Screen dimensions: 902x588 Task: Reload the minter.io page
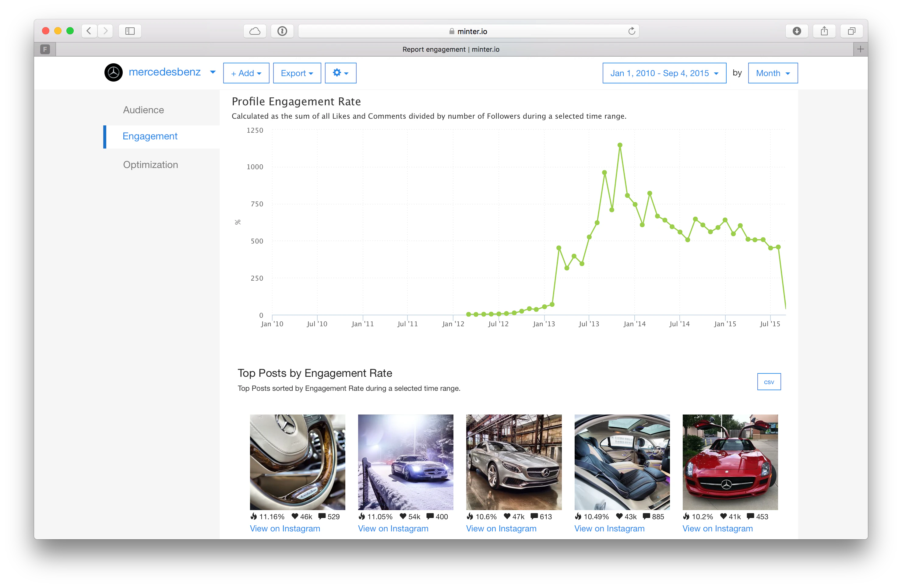[631, 31]
